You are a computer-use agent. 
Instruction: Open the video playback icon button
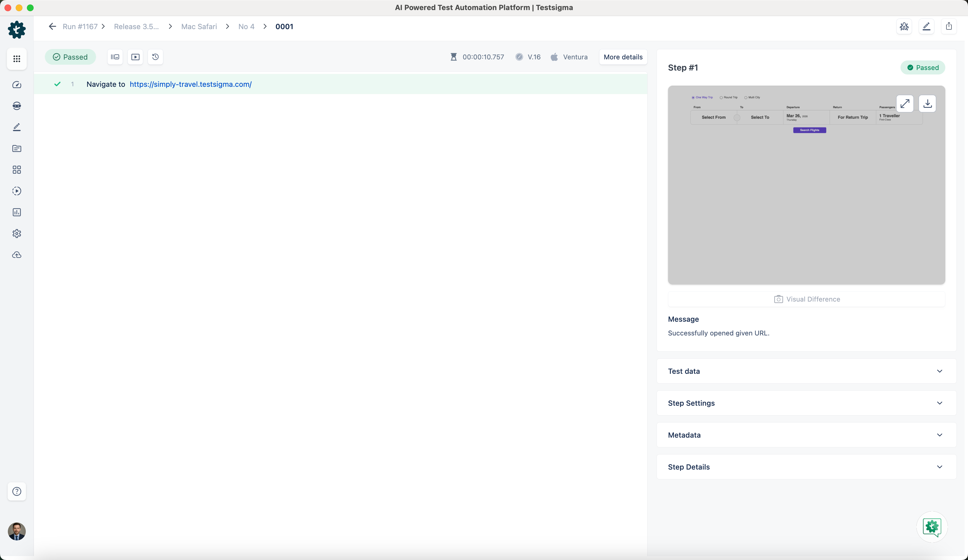(x=135, y=57)
